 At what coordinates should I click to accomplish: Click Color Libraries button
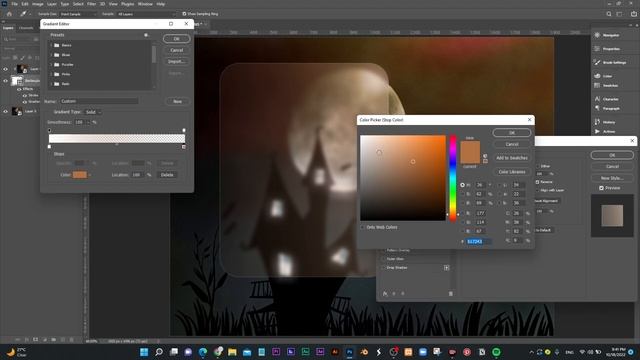pyautogui.click(x=512, y=172)
